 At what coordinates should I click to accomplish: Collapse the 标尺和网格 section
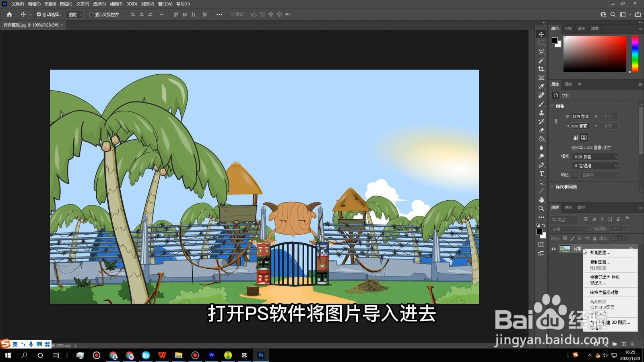coord(552,187)
